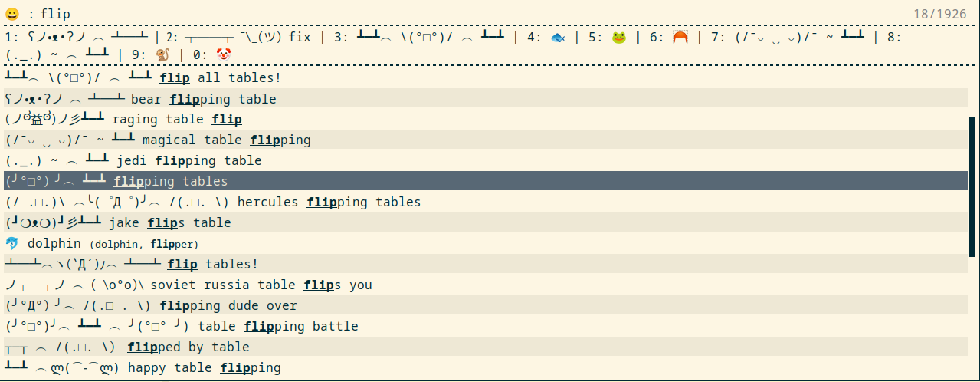980x382 pixels.
Task: Pick the monkey emoji in recent slot 9
Action: (162, 54)
